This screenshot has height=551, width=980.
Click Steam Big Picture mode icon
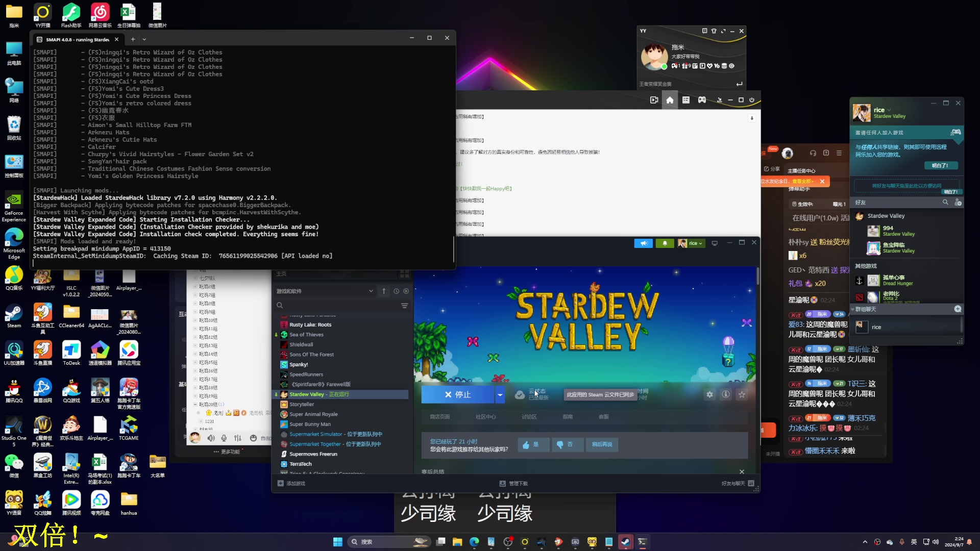(715, 243)
